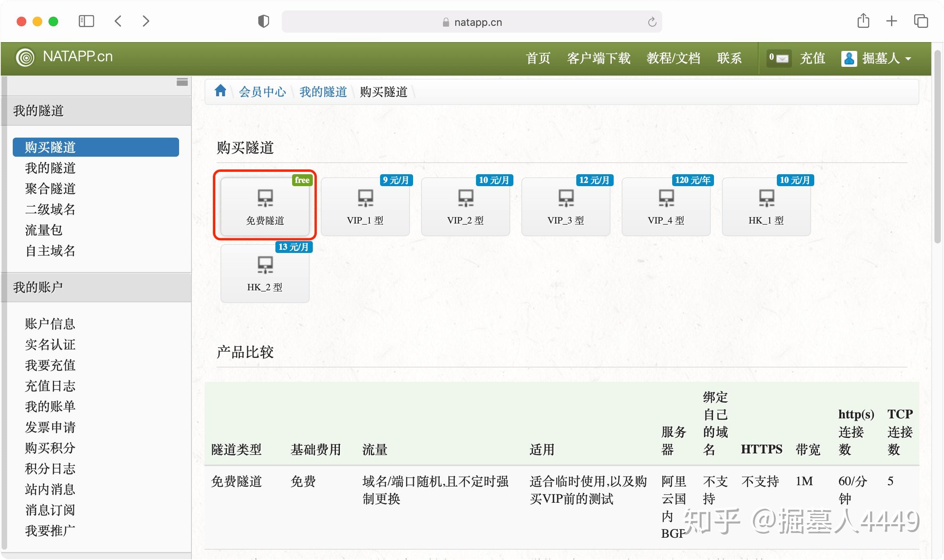Click the privacy shield icon
944x560 pixels.
click(263, 21)
